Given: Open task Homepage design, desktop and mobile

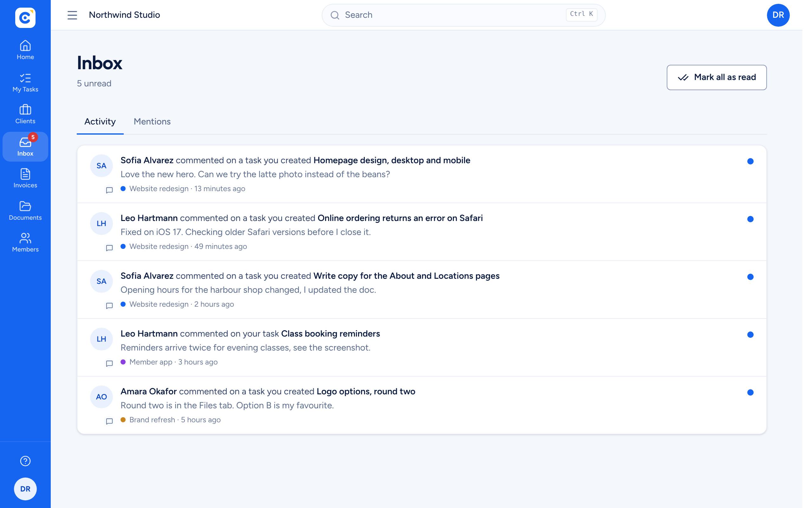Looking at the screenshot, I should point(392,160).
